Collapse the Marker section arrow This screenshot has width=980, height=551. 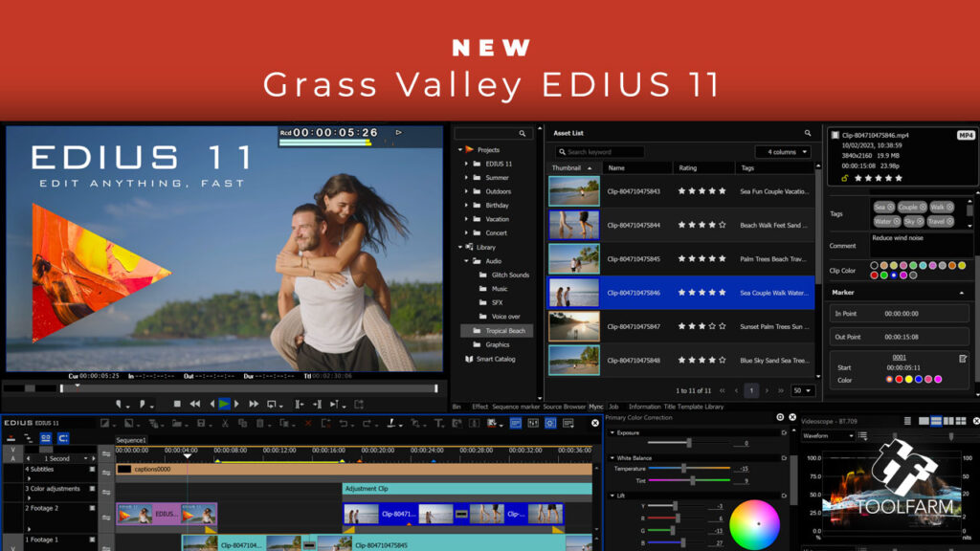pos(961,293)
